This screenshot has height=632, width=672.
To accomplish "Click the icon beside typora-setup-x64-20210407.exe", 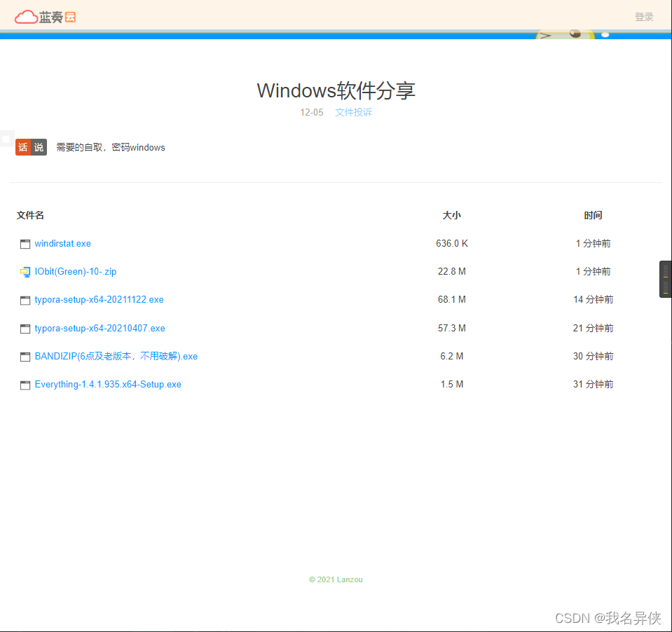I will click(25, 329).
